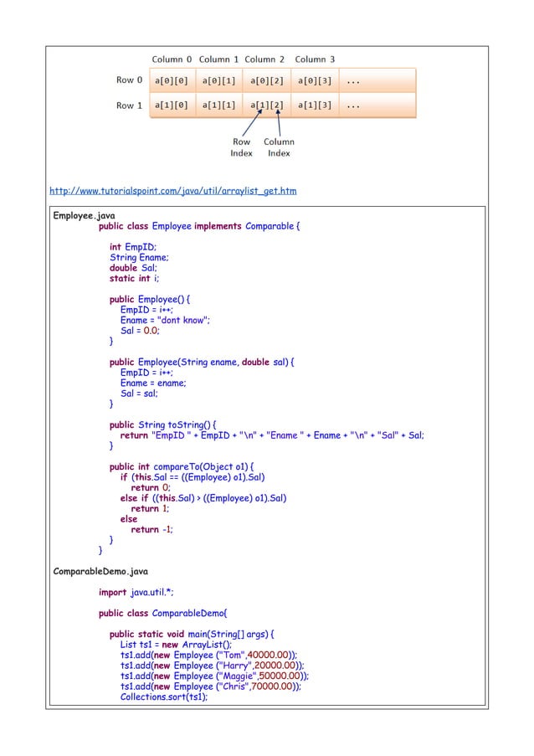Click the a[1][1] table cell
The image size is (534, 756).
click(x=218, y=105)
